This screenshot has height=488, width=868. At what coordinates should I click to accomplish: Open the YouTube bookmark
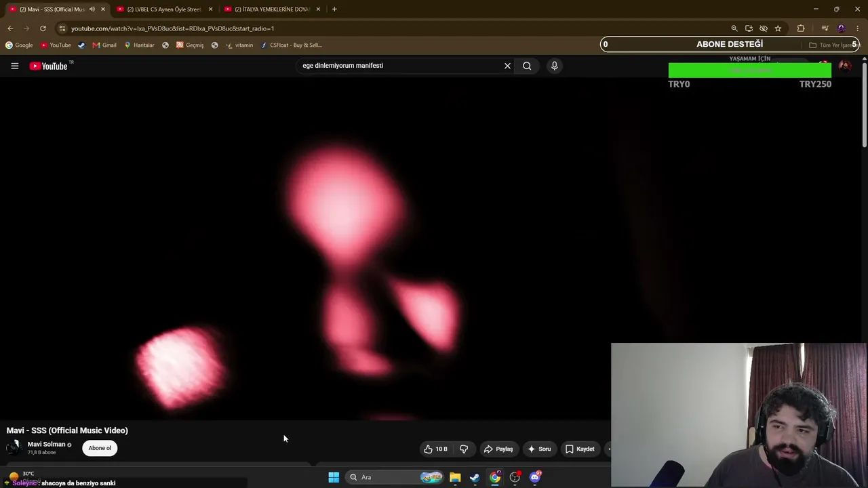tap(56, 45)
